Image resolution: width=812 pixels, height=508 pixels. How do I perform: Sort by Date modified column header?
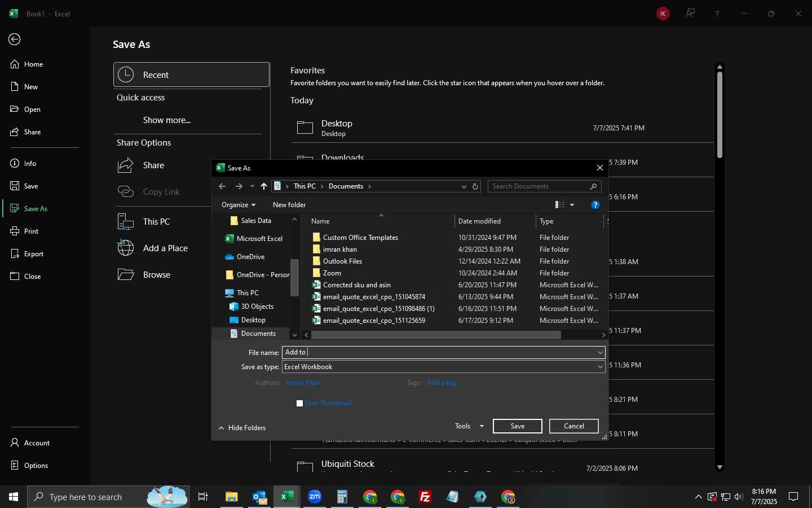479,221
